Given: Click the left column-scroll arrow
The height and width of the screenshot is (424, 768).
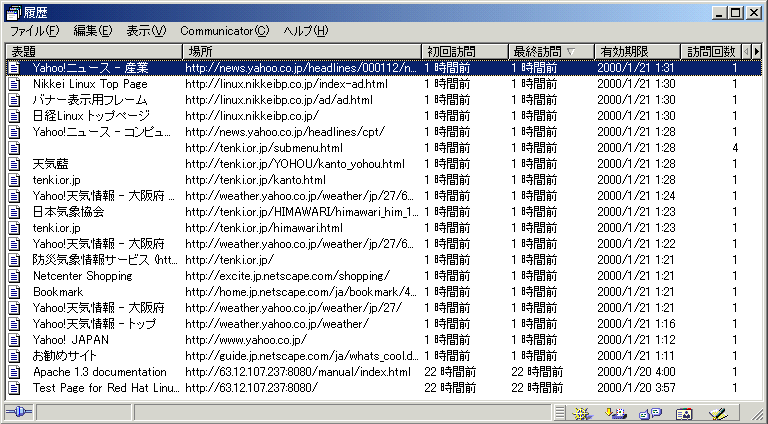Looking at the screenshot, I should pyautogui.click(x=746, y=51).
